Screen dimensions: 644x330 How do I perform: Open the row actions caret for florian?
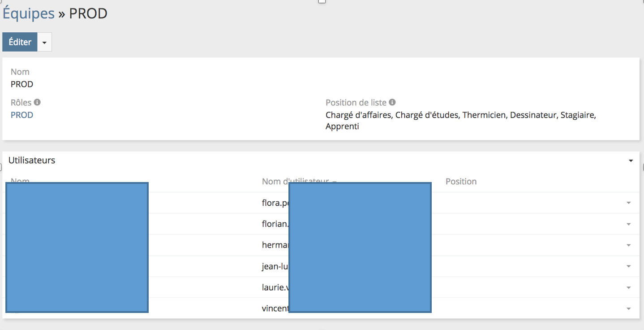pos(628,224)
